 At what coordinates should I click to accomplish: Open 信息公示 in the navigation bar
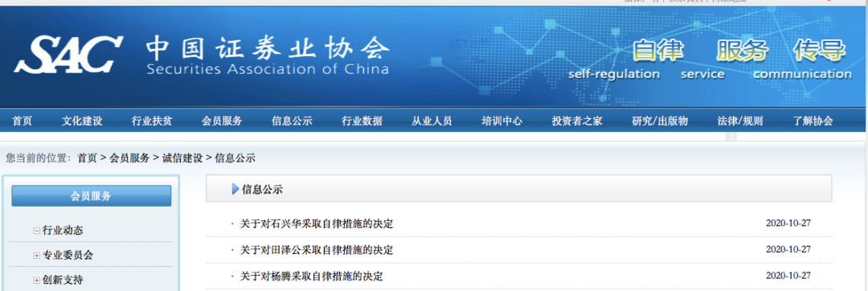pos(292,121)
